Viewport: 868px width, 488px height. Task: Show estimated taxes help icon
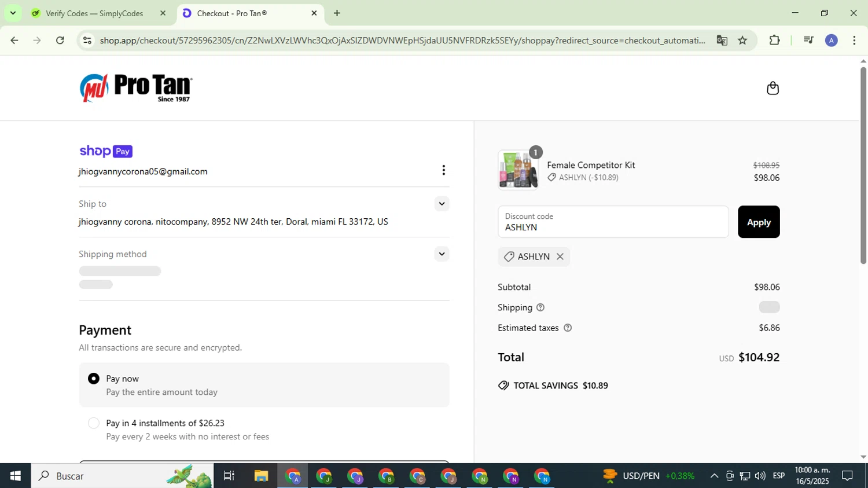(568, 328)
